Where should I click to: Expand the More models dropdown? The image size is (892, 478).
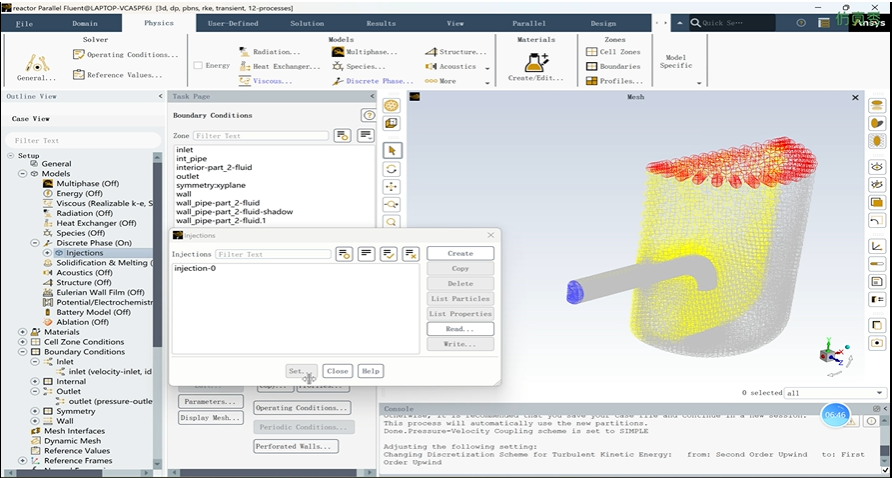click(x=488, y=83)
